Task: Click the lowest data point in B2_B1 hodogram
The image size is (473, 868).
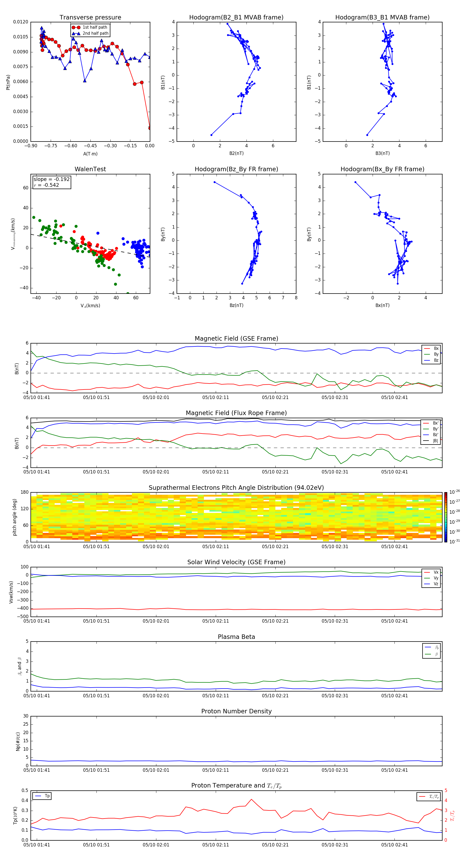Action: click(212, 135)
